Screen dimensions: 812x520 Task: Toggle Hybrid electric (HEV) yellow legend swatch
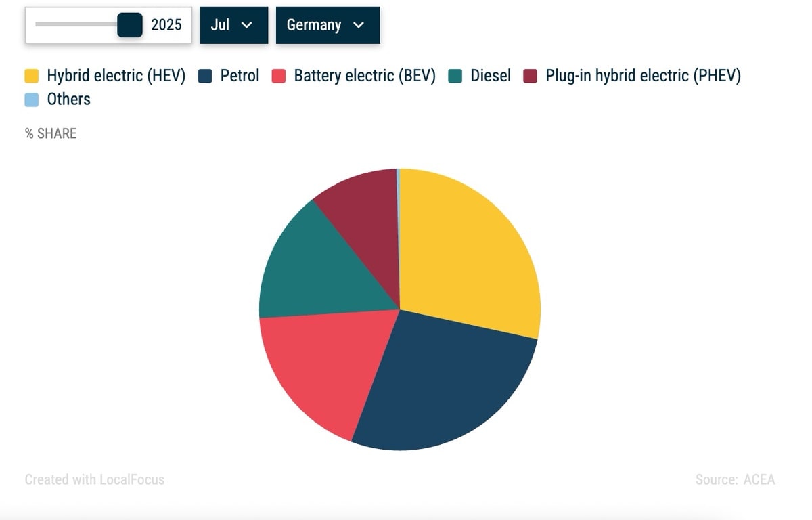click(32, 76)
